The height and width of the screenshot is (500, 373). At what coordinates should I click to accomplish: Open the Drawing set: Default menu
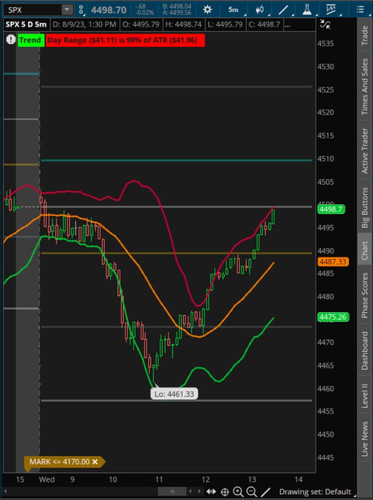[315, 492]
